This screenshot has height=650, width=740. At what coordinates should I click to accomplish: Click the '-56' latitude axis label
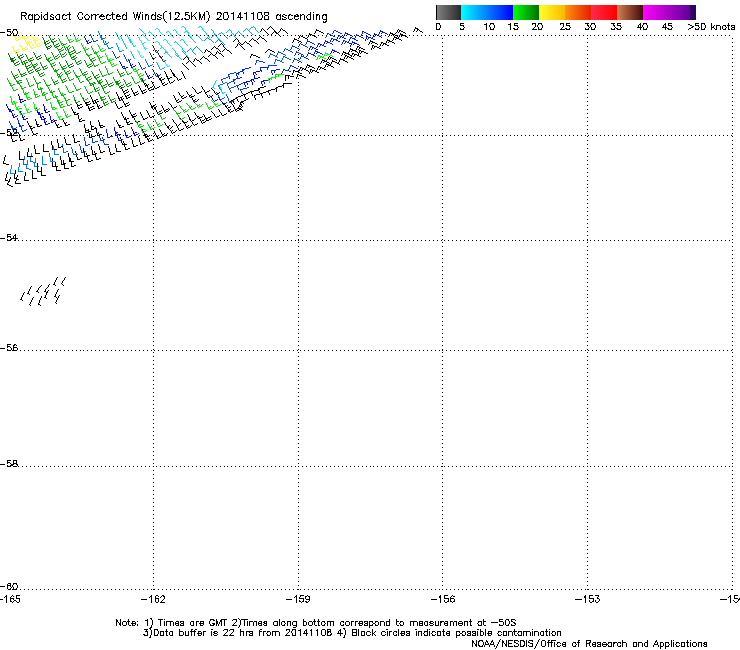click(x=9, y=348)
